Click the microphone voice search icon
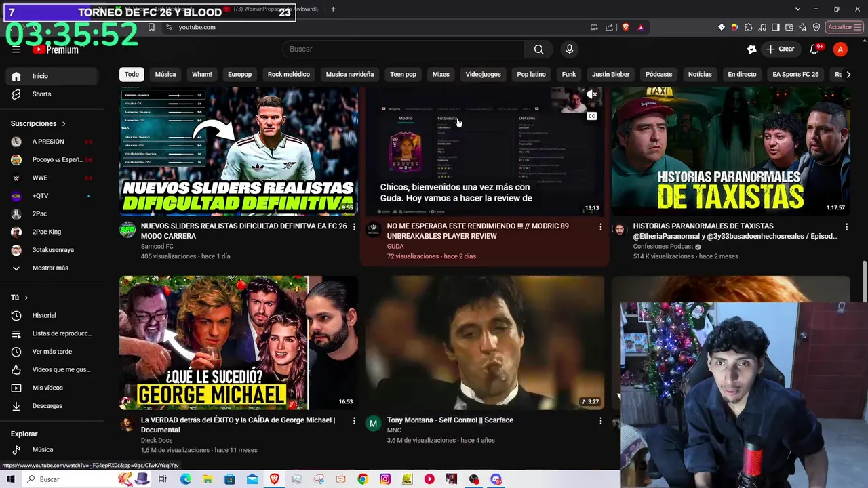 (x=569, y=49)
